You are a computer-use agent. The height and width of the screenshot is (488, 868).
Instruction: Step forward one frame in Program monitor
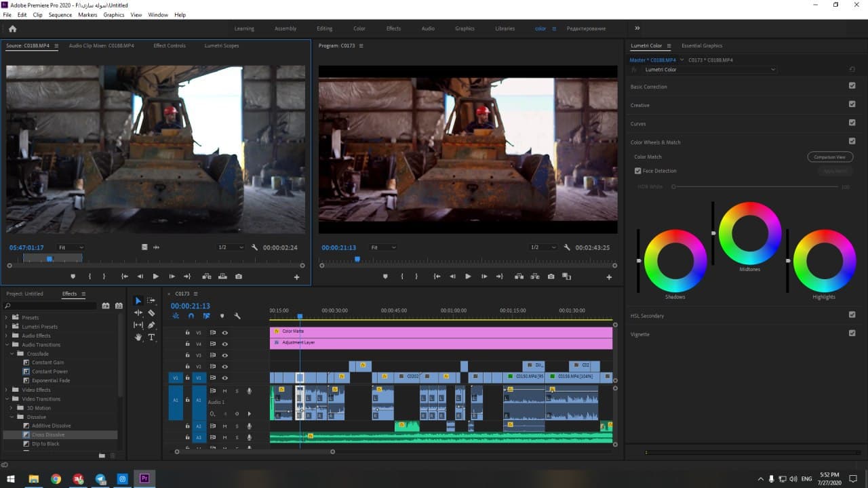coord(484,277)
